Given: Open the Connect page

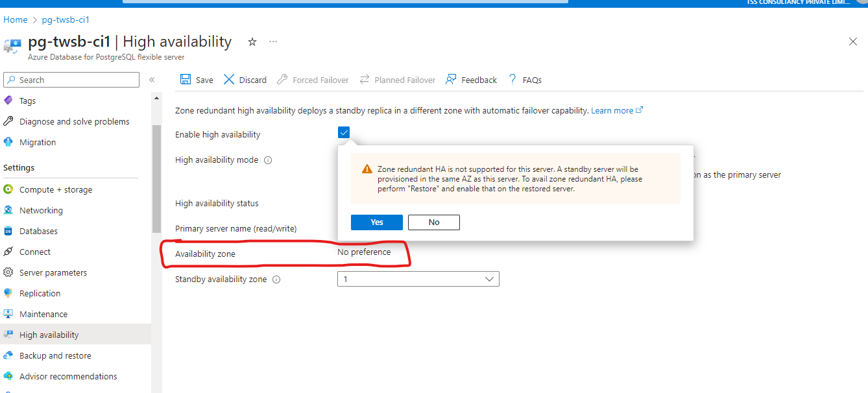Looking at the screenshot, I should [35, 252].
